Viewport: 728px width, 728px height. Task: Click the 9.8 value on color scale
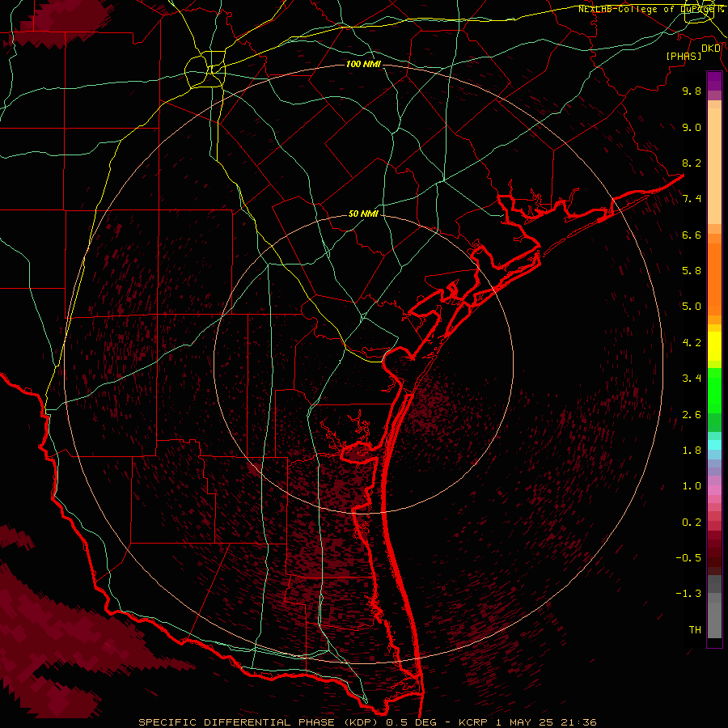(692, 91)
